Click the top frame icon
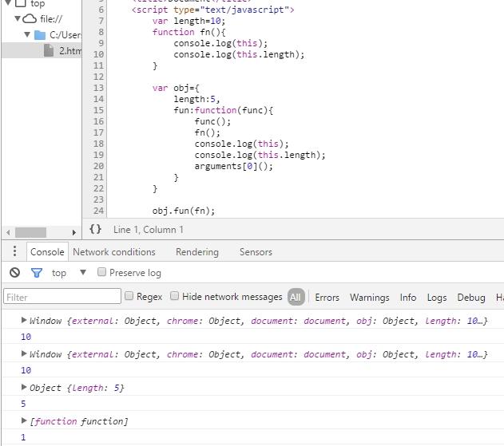This screenshot has height=446, width=504. tap(21, 3)
